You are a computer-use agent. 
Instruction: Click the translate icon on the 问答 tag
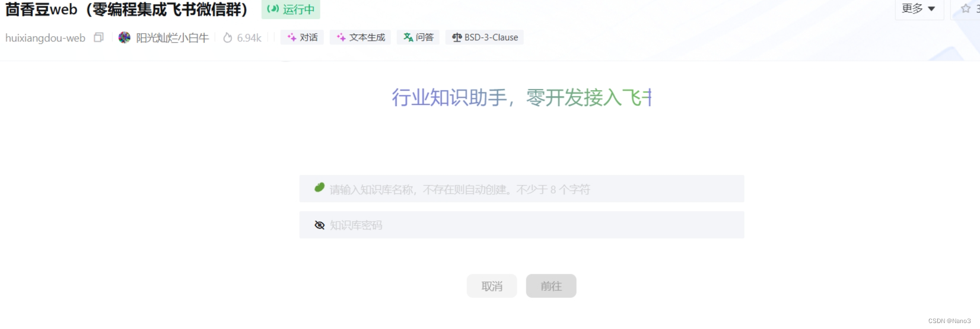click(408, 37)
